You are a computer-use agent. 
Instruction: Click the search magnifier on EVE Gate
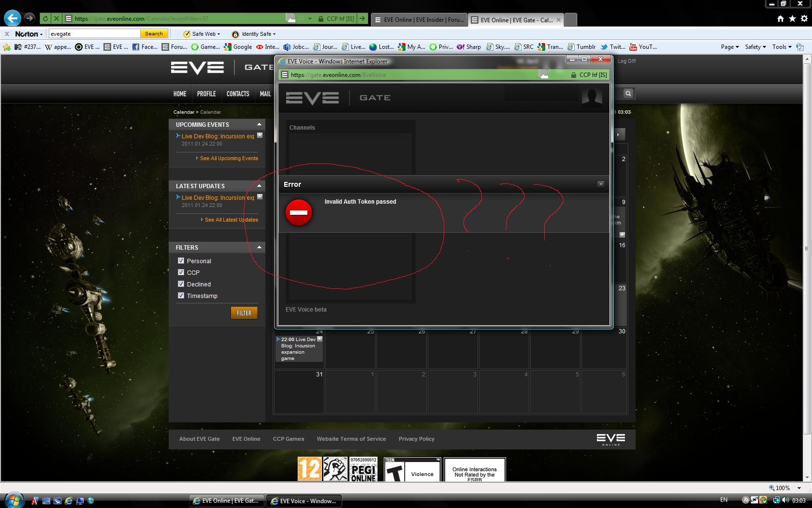pos(628,93)
